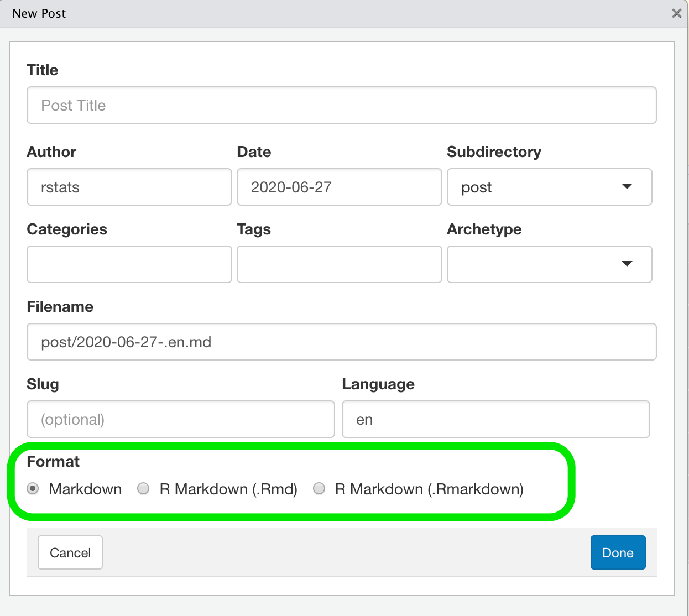This screenshot has height=616, width=689.
Task: Click the Tags input box
Action: 340,264
